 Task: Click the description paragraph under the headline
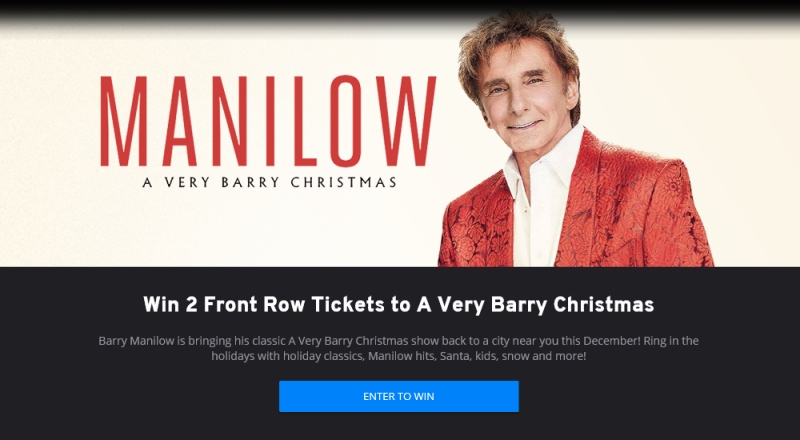398,348
